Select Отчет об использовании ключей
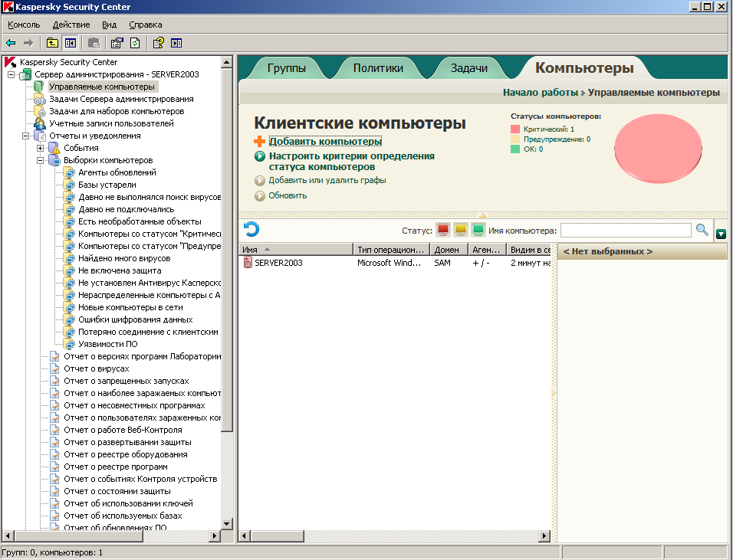 click(x=128, y=503)
